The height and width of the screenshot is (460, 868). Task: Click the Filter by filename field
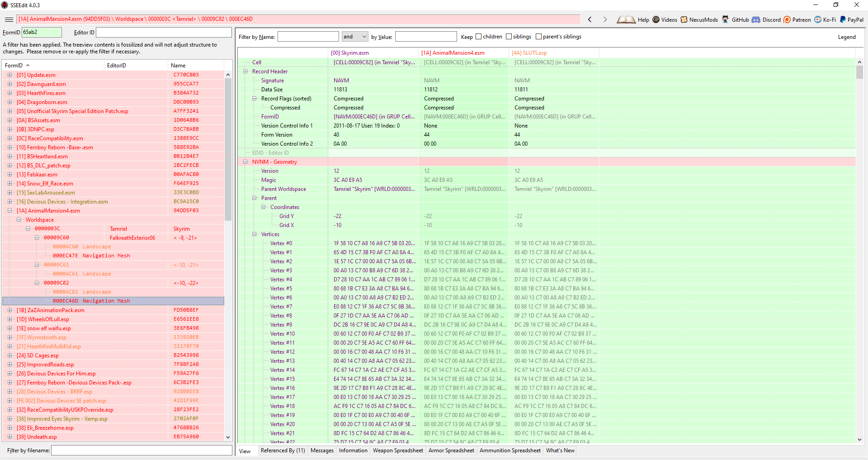[x=142, y=451]
